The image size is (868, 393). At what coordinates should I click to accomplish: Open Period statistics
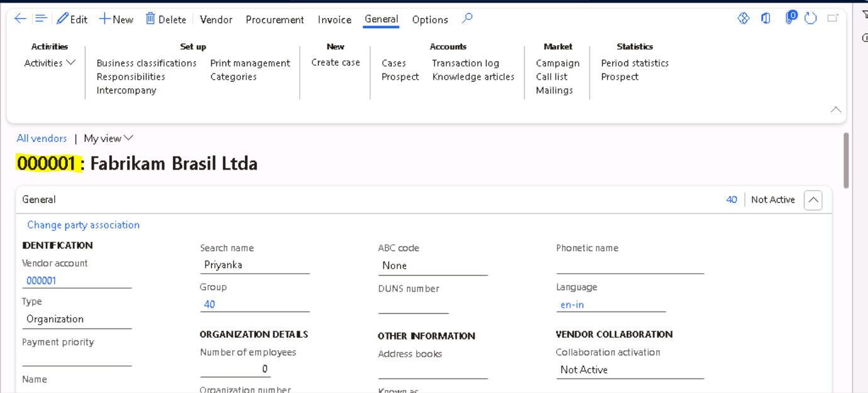(635, 63)
